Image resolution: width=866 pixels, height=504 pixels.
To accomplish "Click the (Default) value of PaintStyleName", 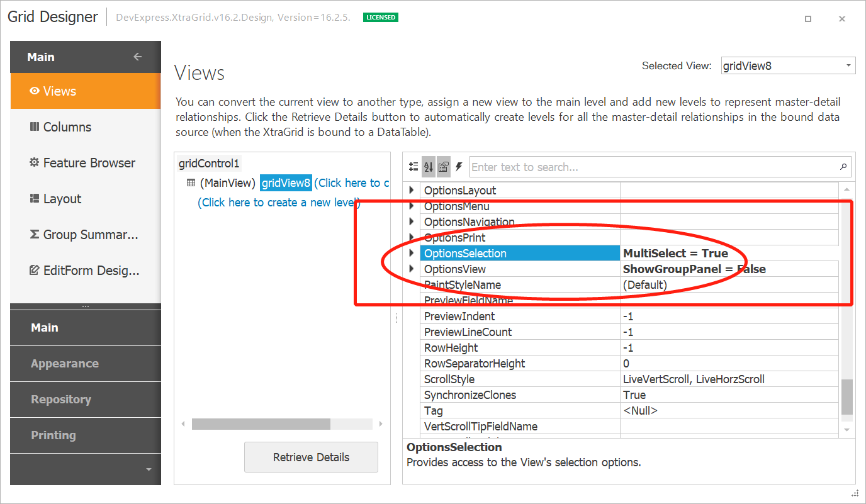I will coord(644,284).
